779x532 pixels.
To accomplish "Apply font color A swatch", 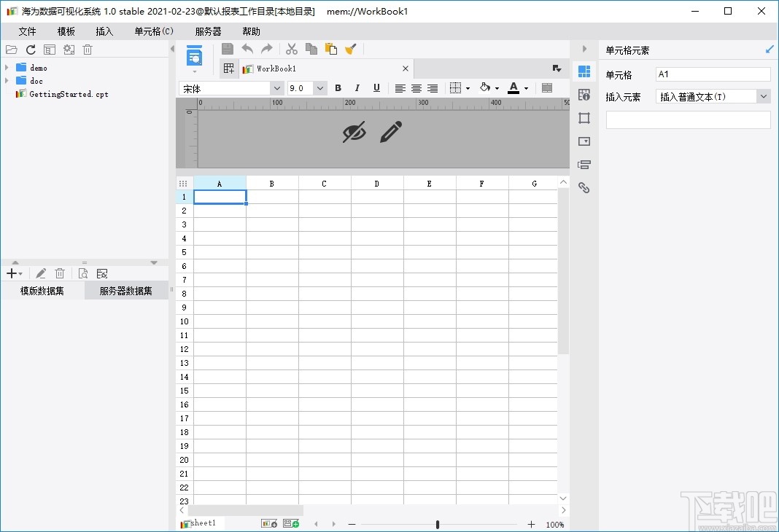I will [x=513, y=88].
